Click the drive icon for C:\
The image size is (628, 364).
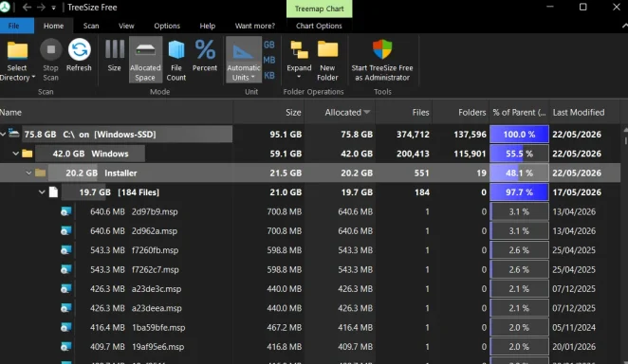coord(14,134)
